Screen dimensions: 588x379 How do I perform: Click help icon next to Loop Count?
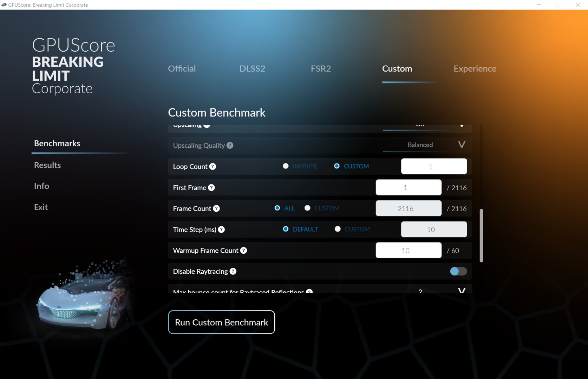tap(213, 166)
